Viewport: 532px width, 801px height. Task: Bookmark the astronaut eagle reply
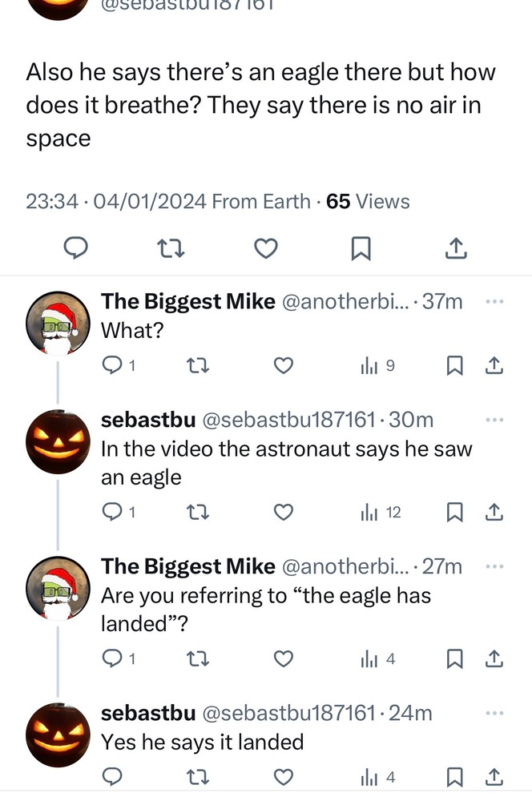pyautogui.click(x=454, y=512)
